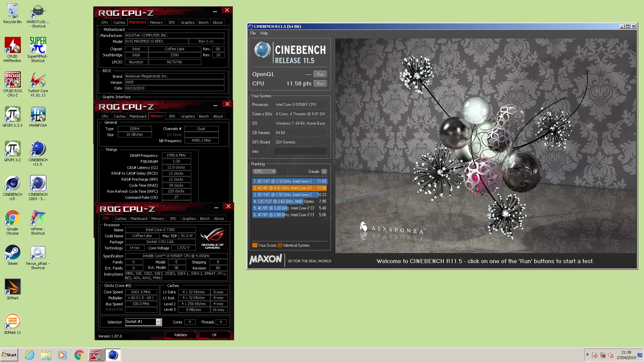Open 3DMark desktop icon

click(12, 289)
